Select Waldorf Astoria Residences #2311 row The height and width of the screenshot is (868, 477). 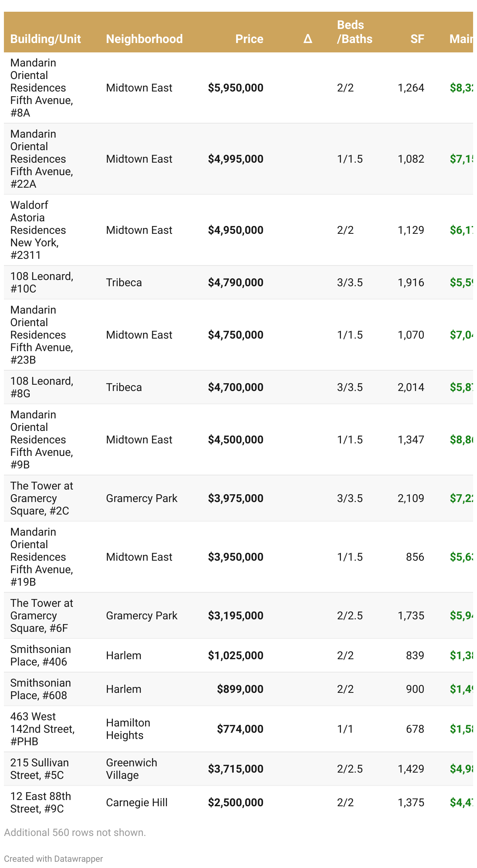[38, 230]
